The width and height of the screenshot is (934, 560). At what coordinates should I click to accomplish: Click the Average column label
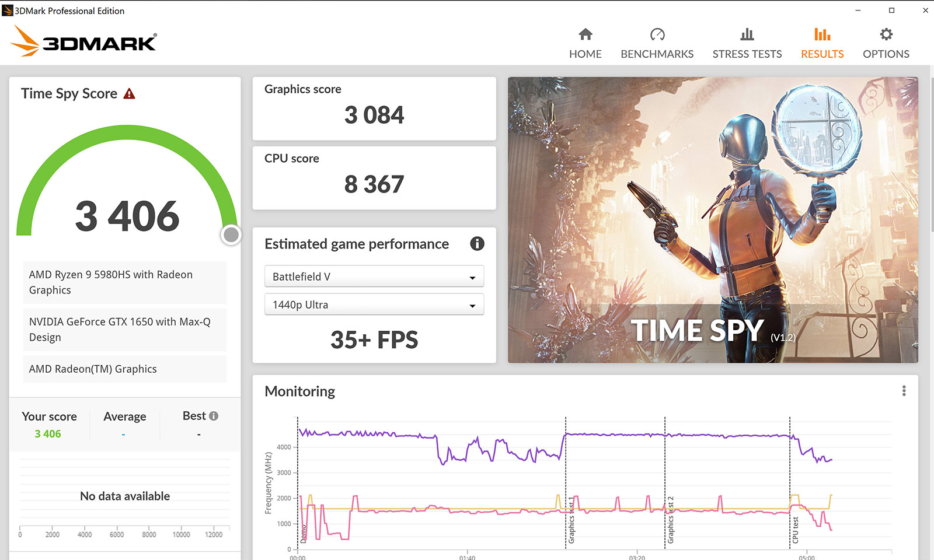click(x=124, y=416)
